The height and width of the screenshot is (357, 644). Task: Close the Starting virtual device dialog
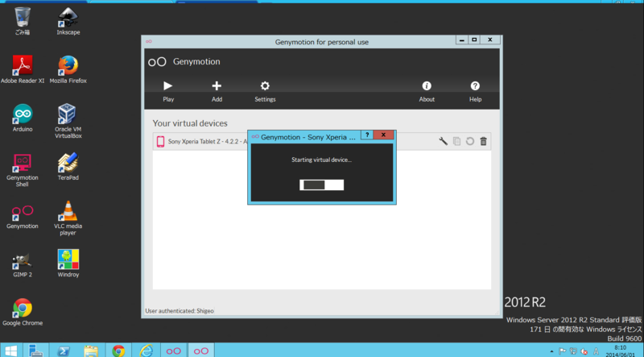pos(383,135)
